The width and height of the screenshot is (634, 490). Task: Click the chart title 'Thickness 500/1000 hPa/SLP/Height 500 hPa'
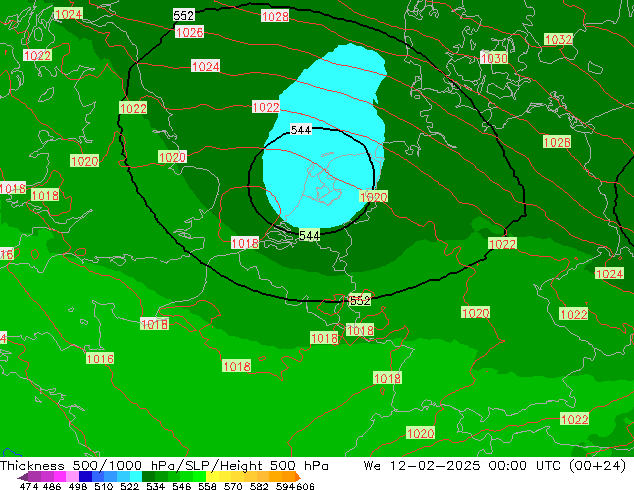click(164, 466)
